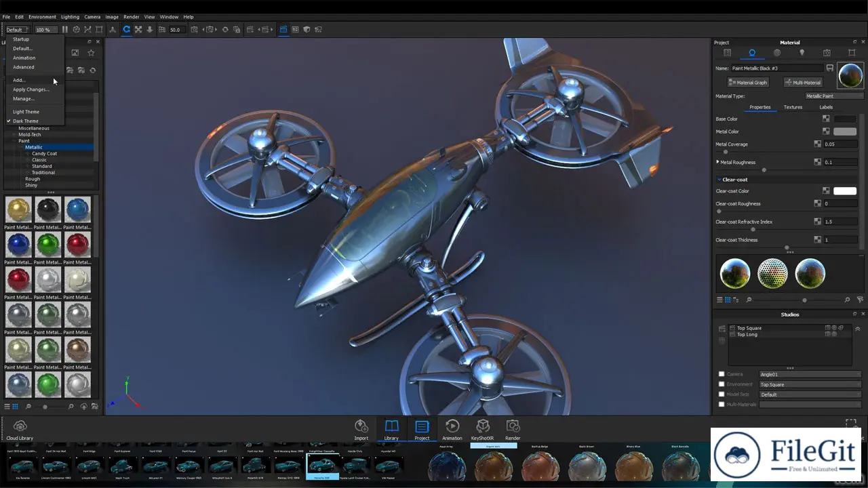
Task: Enable the Environment checkbox in Studios
Action: 722,384
